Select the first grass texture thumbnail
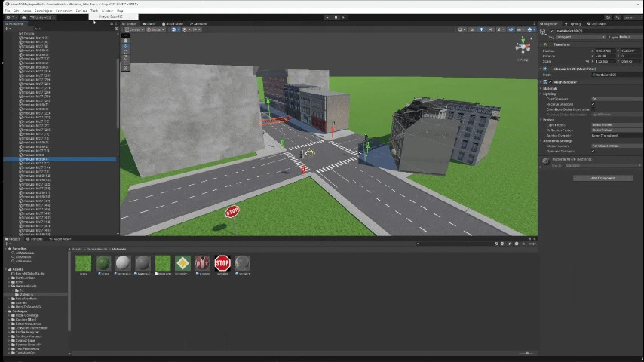Image resolution: width=644 pixels, height=362 pixels. coord(84,263)
